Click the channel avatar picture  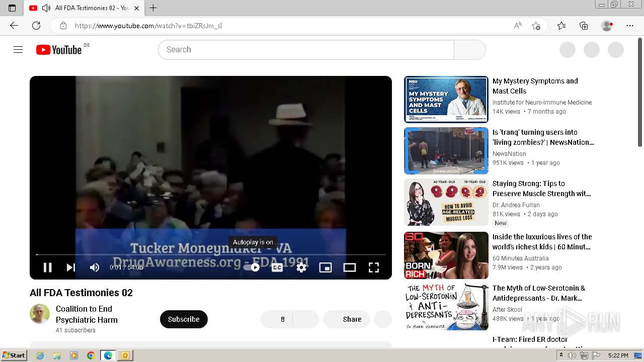(40, 314)
